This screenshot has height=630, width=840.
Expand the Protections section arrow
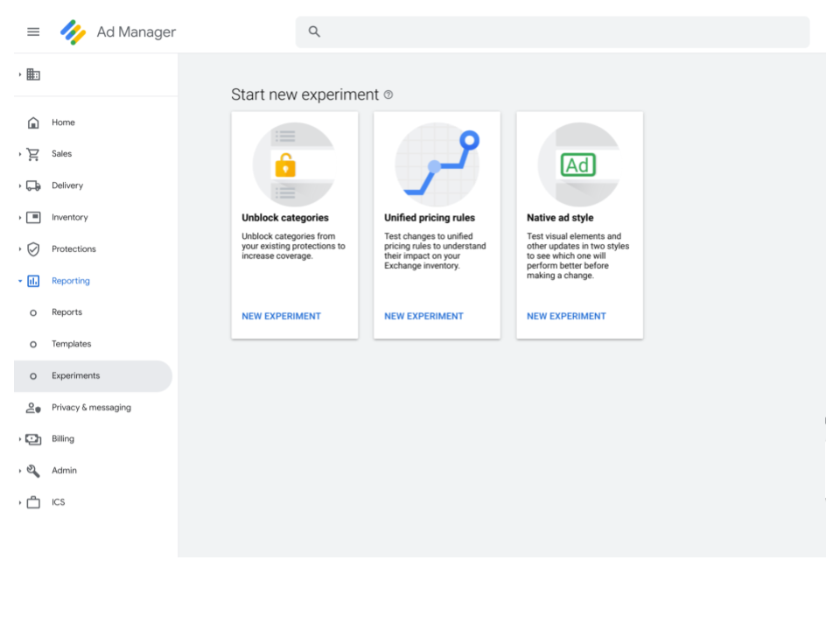coord(20,249)
